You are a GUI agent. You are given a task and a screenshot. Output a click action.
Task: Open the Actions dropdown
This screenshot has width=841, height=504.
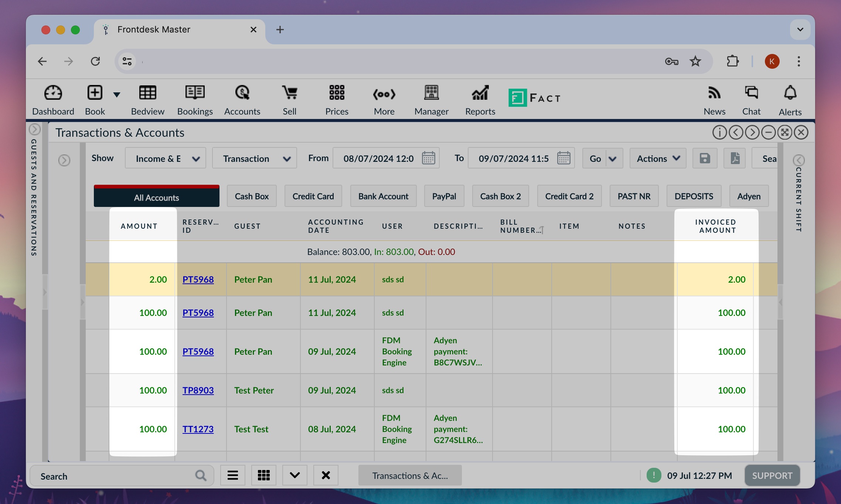pos(658,158)
